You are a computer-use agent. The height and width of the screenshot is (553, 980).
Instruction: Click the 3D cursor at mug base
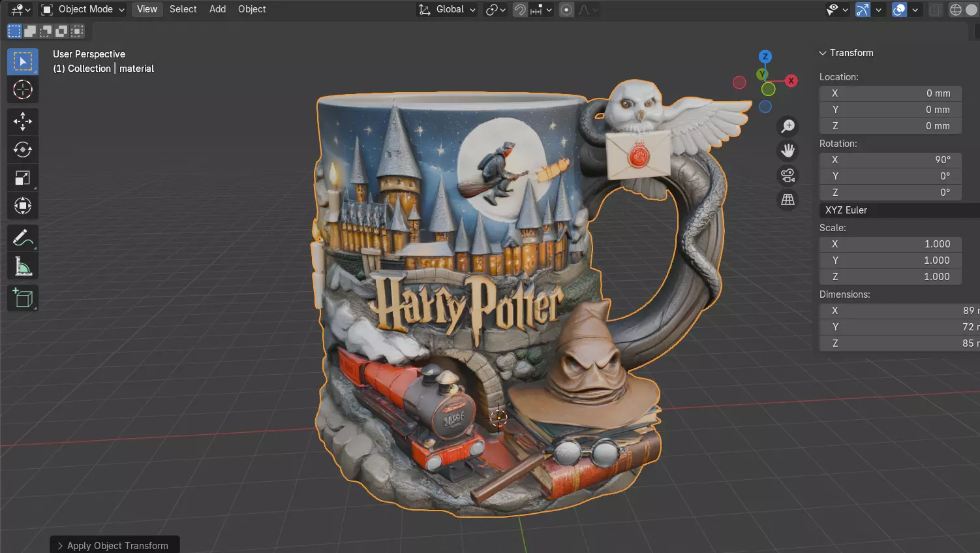click(x=499, y=418)
